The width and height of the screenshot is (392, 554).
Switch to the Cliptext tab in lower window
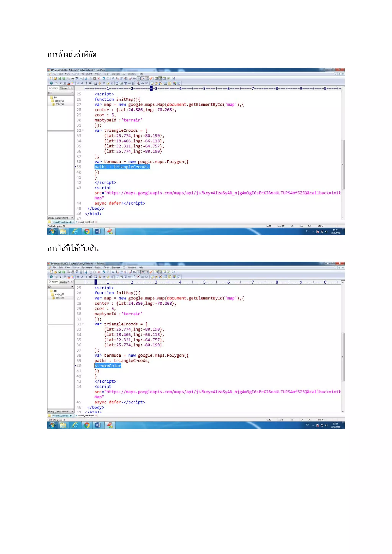(63, 282)
